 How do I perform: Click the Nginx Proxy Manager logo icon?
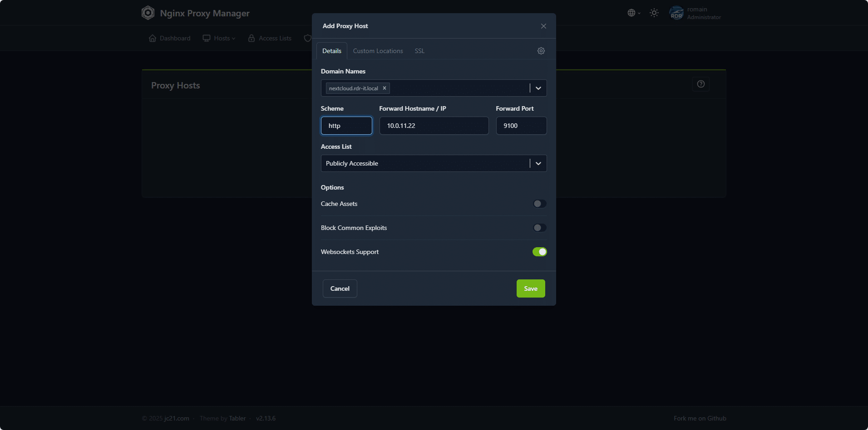point(148,13)
